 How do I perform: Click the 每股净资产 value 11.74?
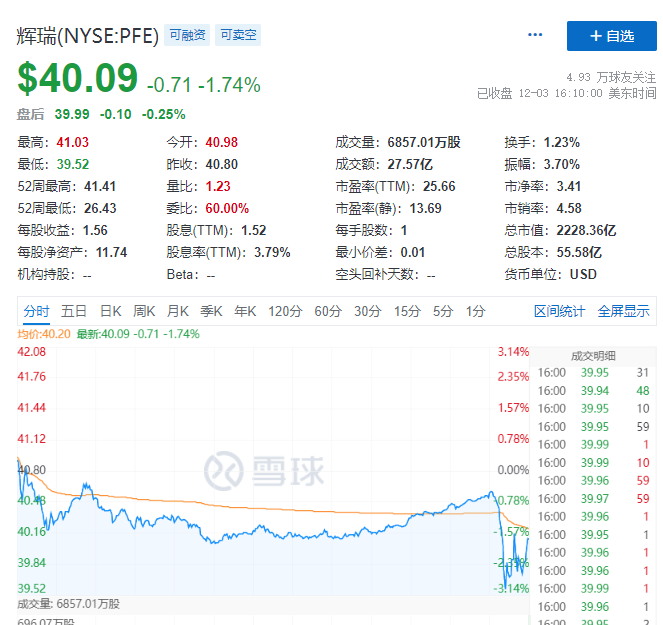pyautogui.click(x=111, y=252)
